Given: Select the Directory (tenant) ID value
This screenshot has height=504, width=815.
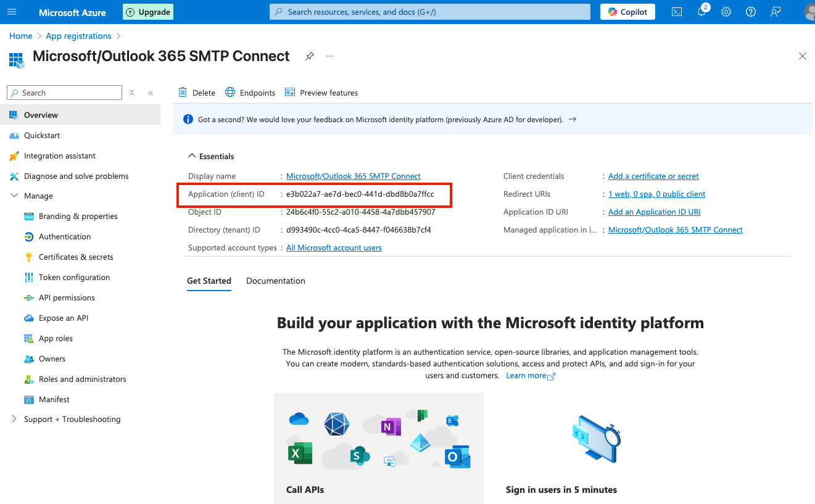Looking at the screenshot, I should coord(358,229).
